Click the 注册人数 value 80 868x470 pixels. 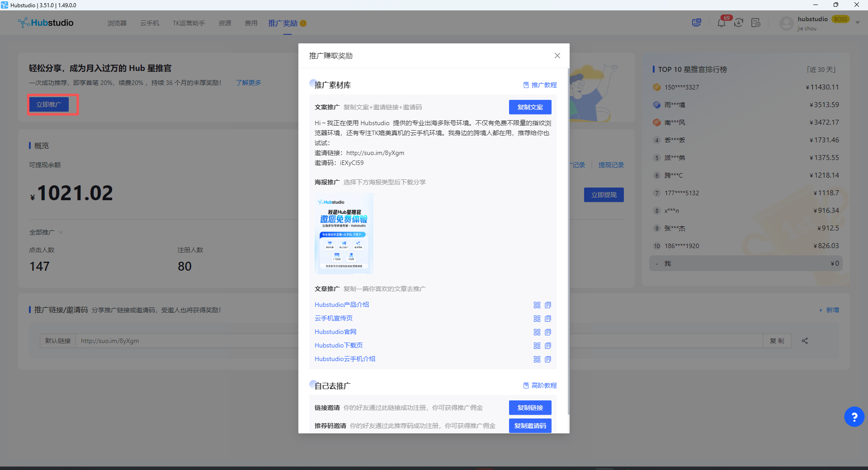point(184,266)
